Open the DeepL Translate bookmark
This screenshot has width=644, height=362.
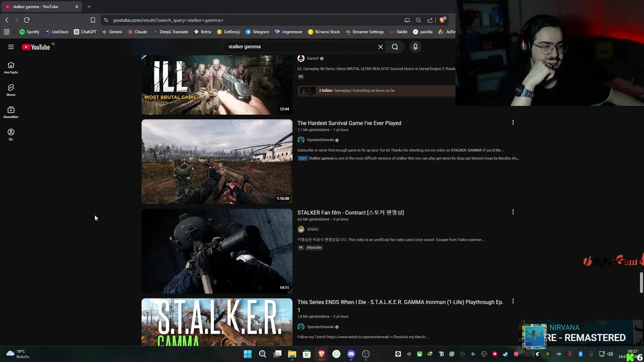(x=170, y=32)
